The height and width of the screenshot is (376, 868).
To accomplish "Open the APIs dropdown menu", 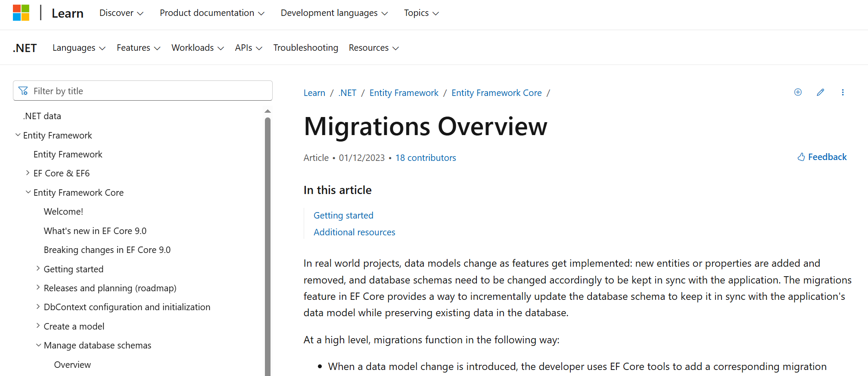I will [249, 48].
